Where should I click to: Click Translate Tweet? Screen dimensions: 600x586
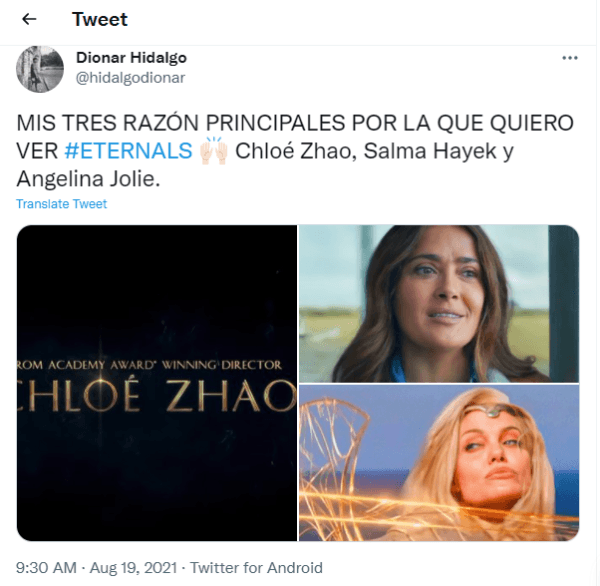62,204
